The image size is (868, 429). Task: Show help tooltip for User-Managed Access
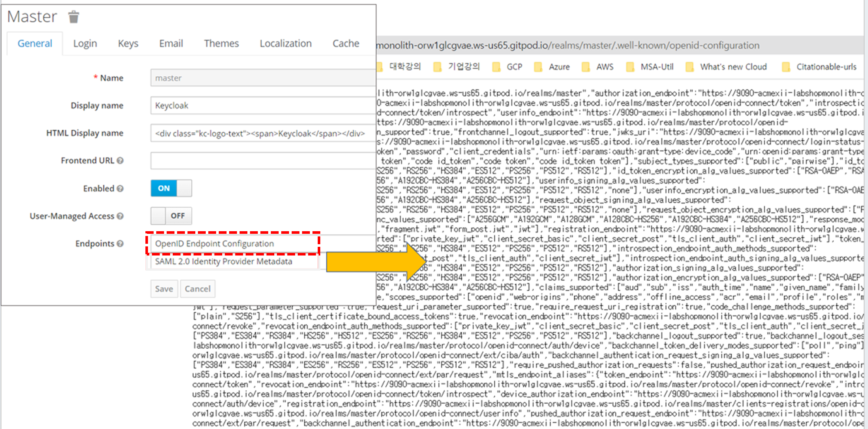point(120,216)
